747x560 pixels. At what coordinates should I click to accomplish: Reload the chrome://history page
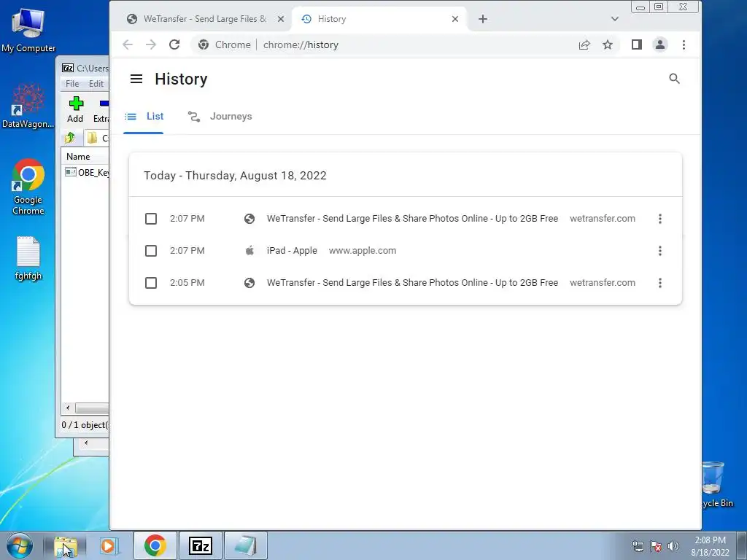pos(174,44)
